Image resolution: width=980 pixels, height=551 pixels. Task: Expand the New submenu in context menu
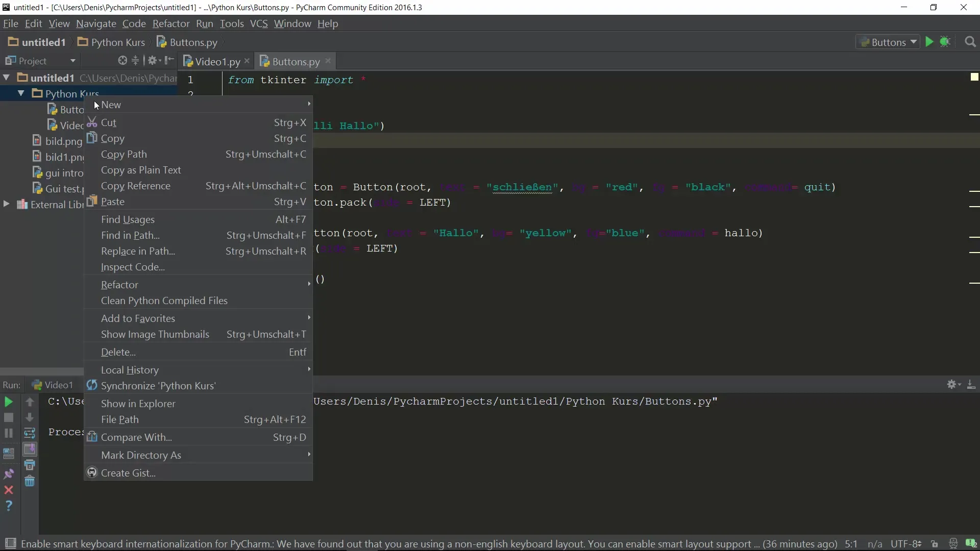pyautogui.click(x=198, y=105)
